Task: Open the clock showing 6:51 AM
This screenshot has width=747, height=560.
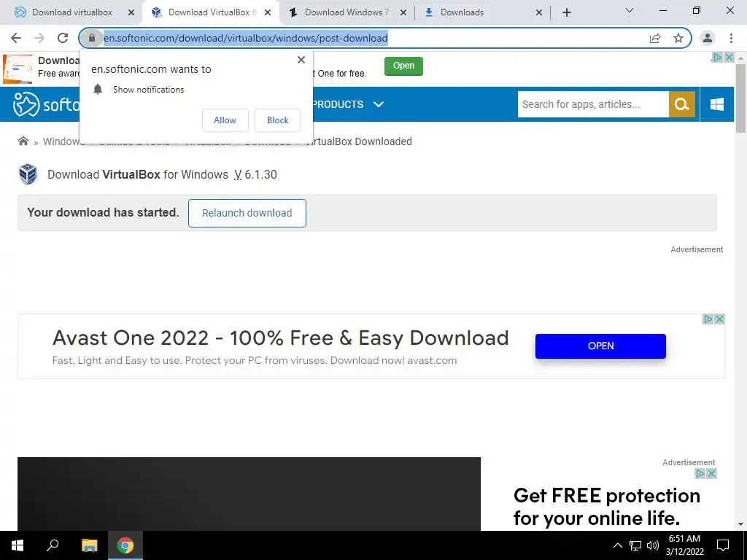Action: tap(684, 545)
